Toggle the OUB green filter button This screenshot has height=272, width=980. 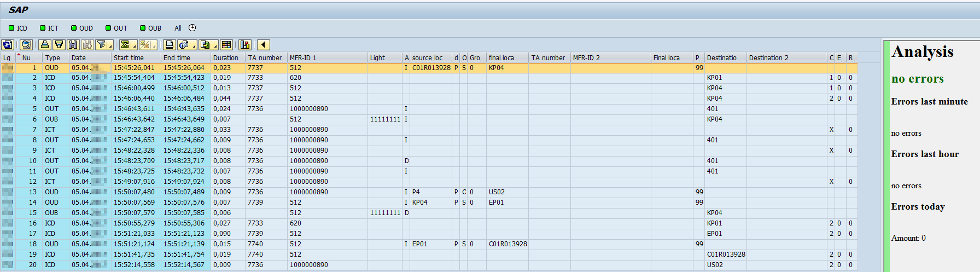point(150,28)
